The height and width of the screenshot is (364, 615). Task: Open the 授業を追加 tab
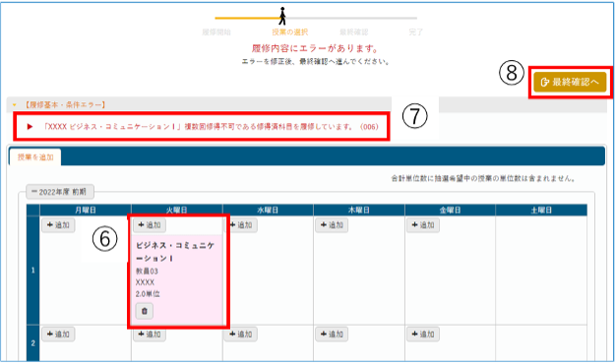[x=35, y=157]
